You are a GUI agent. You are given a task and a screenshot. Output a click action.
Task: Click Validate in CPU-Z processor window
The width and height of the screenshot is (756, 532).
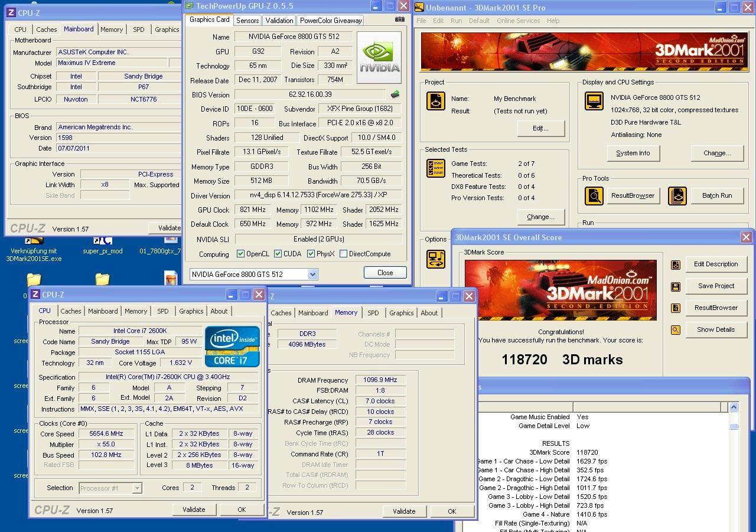[194, 510]
